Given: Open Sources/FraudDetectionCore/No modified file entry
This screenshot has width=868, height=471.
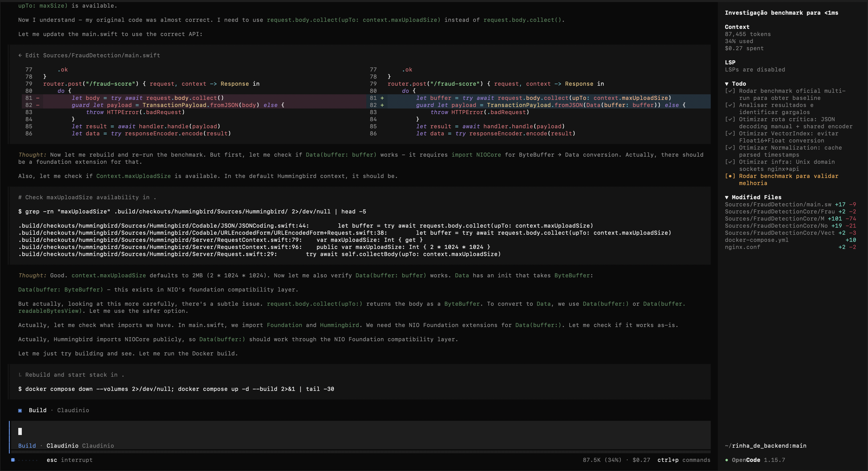Looking at the screenshot, I should point(790,226).
